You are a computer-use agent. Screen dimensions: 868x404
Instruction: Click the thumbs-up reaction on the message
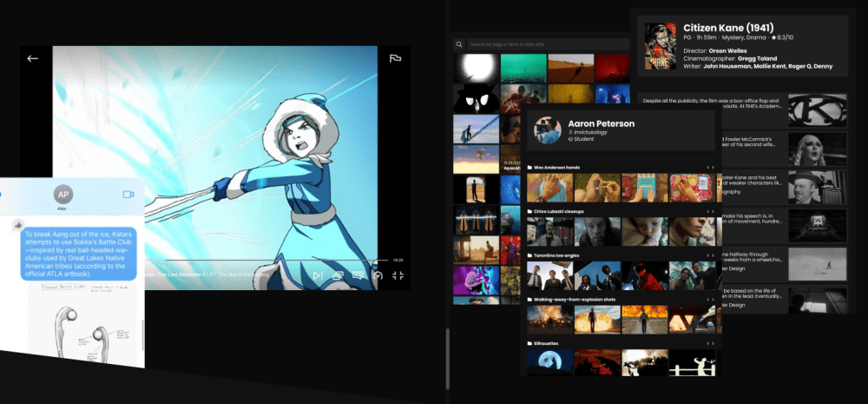[17, 224]
